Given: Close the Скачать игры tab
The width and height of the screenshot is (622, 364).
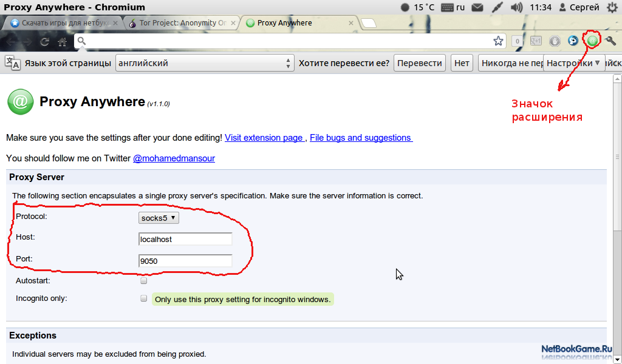Looking at the screenshot, I should 115,23.
